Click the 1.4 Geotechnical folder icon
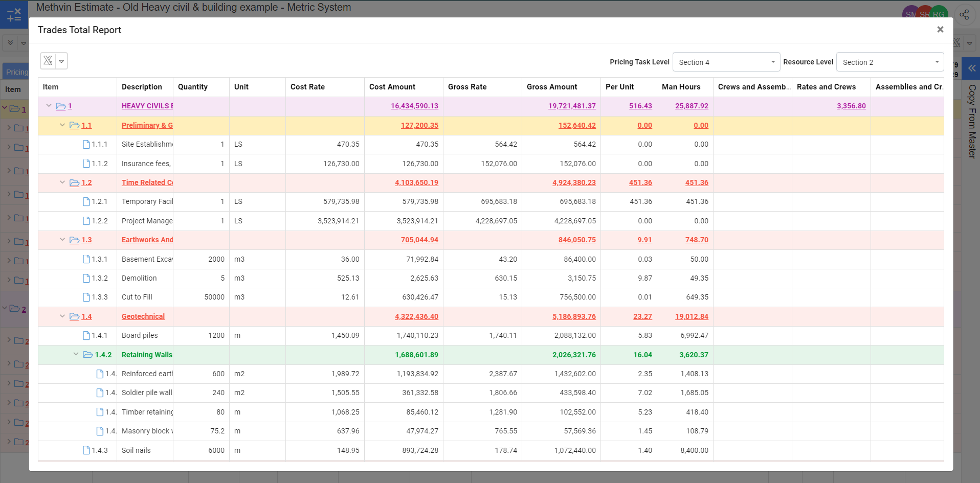This screenshot has width=980, height=483. 75,317
